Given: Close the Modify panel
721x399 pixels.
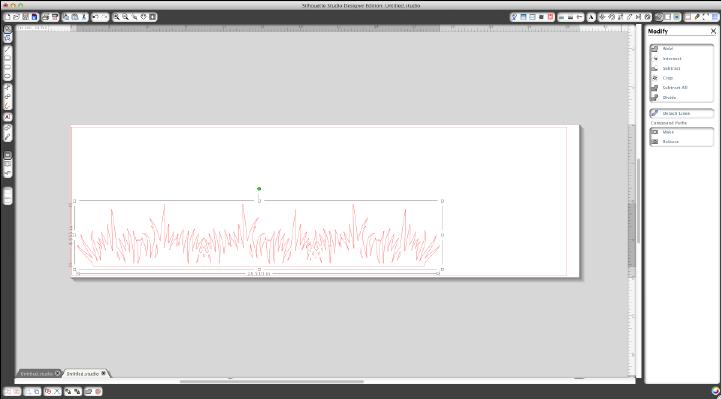Looking at the screenshot, I should click(713, 31).
